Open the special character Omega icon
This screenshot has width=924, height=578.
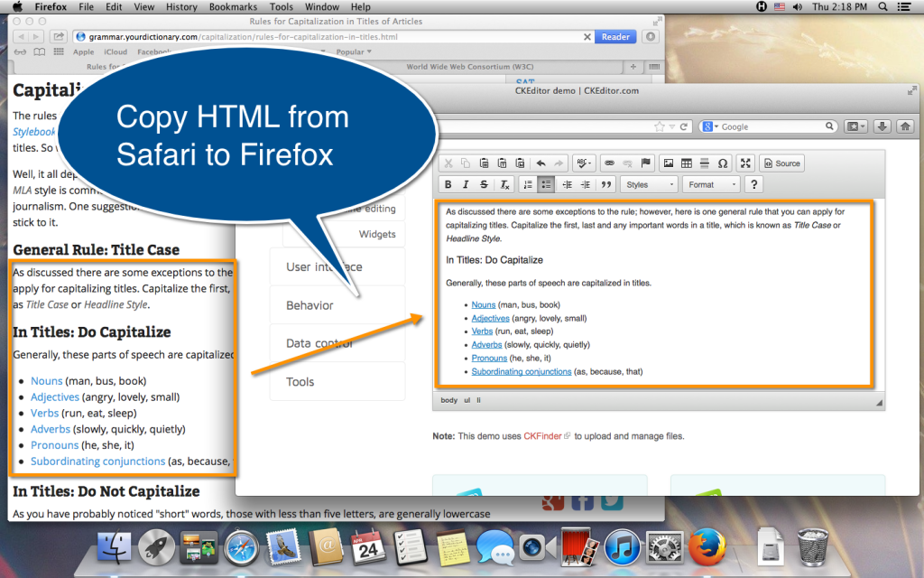723,163
